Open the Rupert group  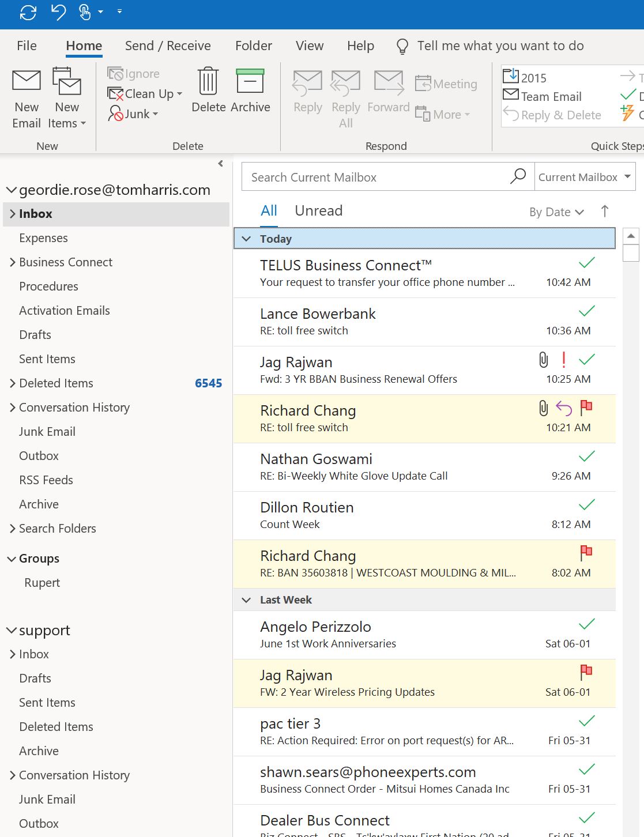click(42, 583)
